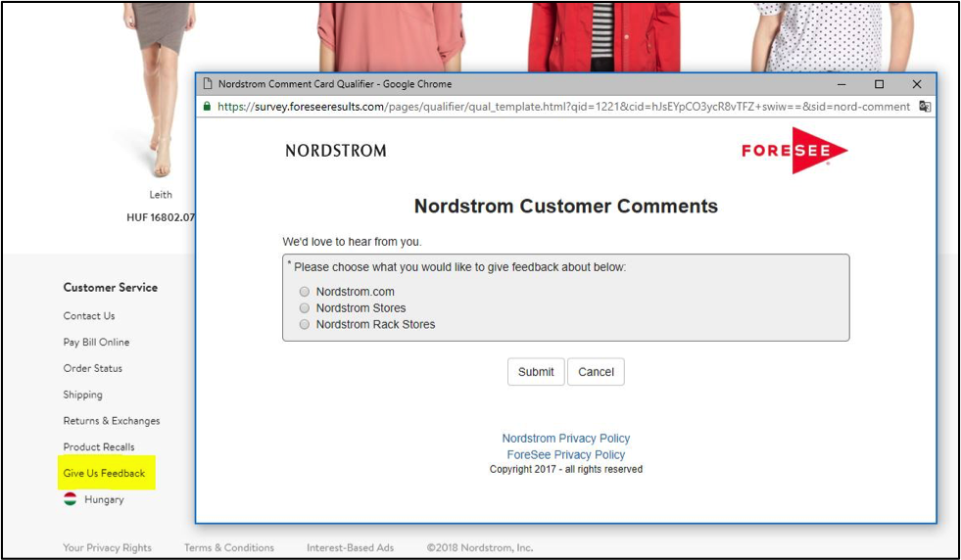
Task: Open the ForeSee Privacy Policy link
Action: tap(566, 455)
